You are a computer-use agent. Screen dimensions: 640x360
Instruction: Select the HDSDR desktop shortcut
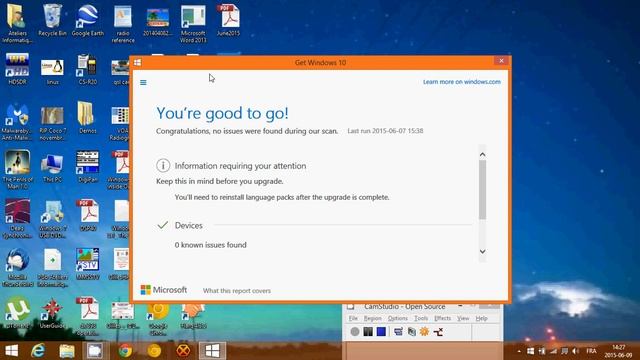(17, 69)
